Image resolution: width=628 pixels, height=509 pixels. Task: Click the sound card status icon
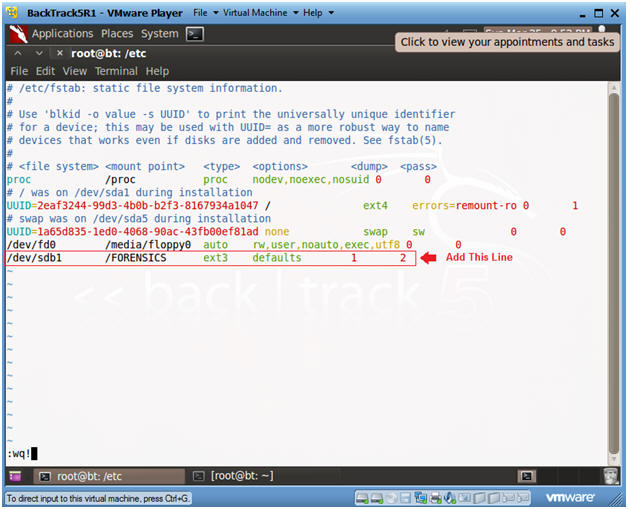[x=450, y=498]
